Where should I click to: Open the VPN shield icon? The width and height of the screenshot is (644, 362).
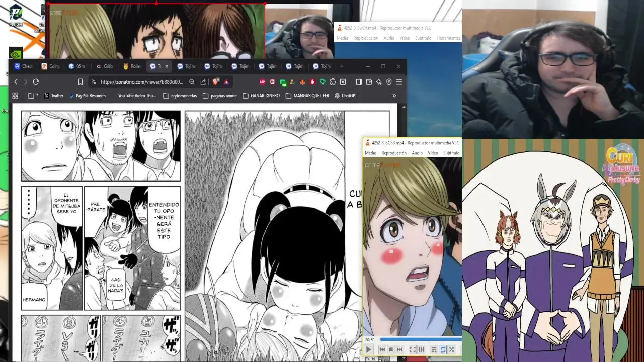tap(389, 82)
